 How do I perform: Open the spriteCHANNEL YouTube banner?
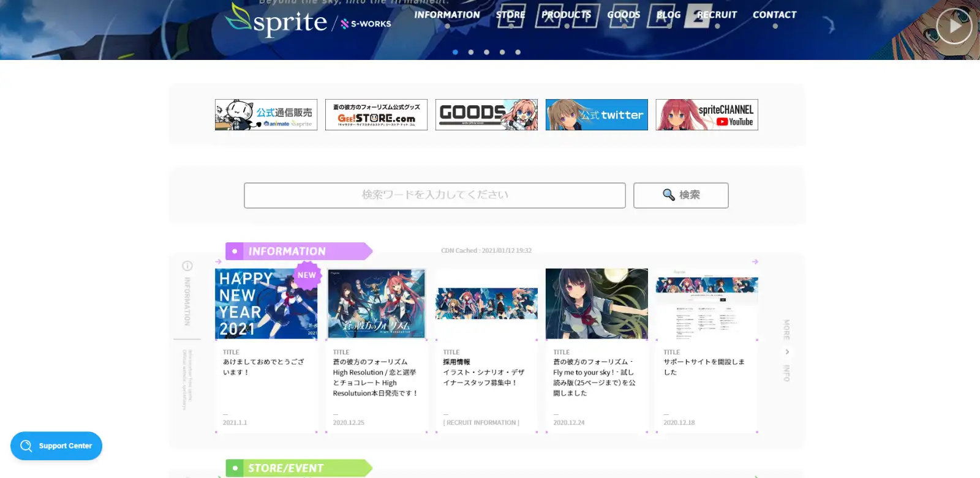tap(707, 114)
